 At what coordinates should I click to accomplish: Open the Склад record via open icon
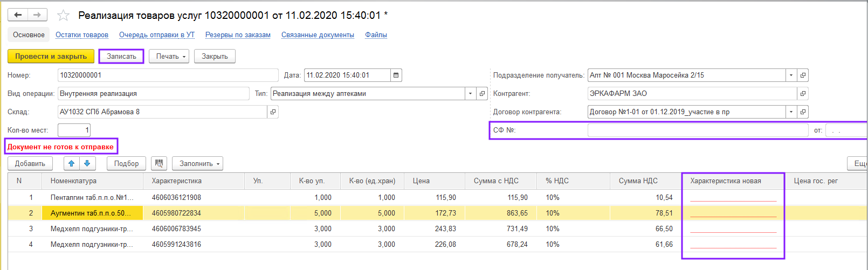click(x=273, y=112)
